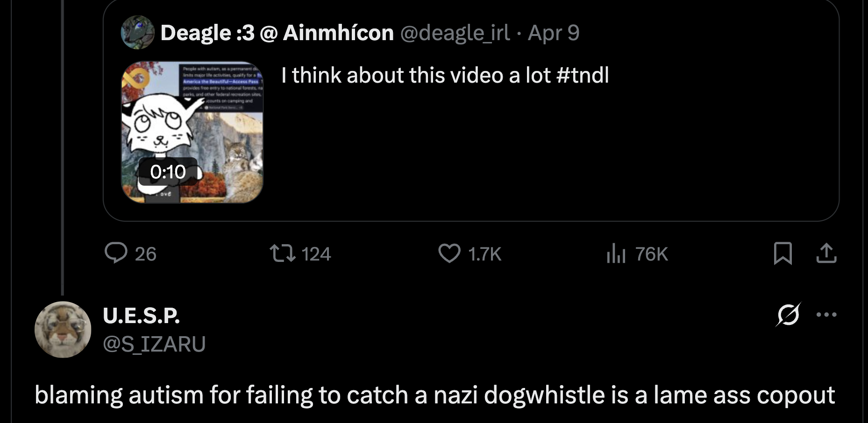View post analytics bar-chart icon

pos(616,254)
